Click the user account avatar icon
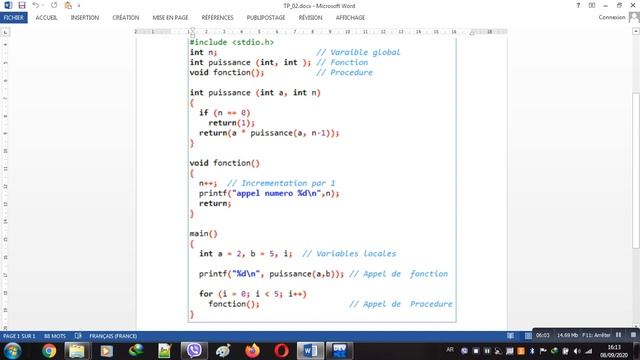640x360 pixels. click(x=634, y=17)
